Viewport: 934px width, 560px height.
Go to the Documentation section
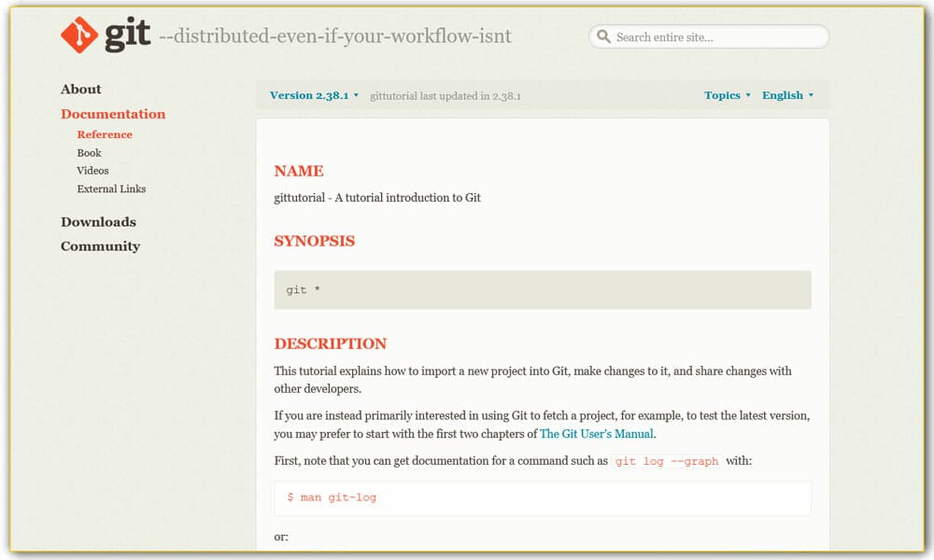[x=113, y=114]
